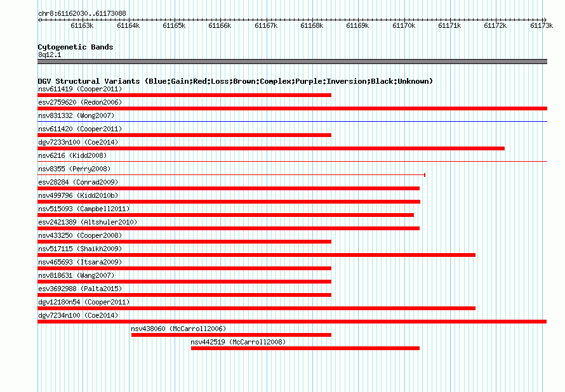The width and height of the screenshot is (565, 392).
Task: Select the nsv438060 short red bar
Action: click(x=231, y=335)
